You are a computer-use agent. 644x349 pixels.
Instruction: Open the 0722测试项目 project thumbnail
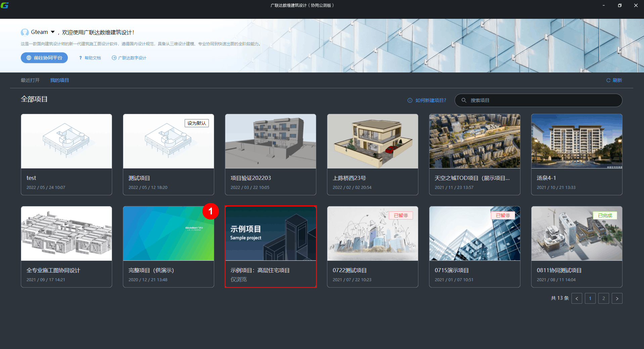373,234
